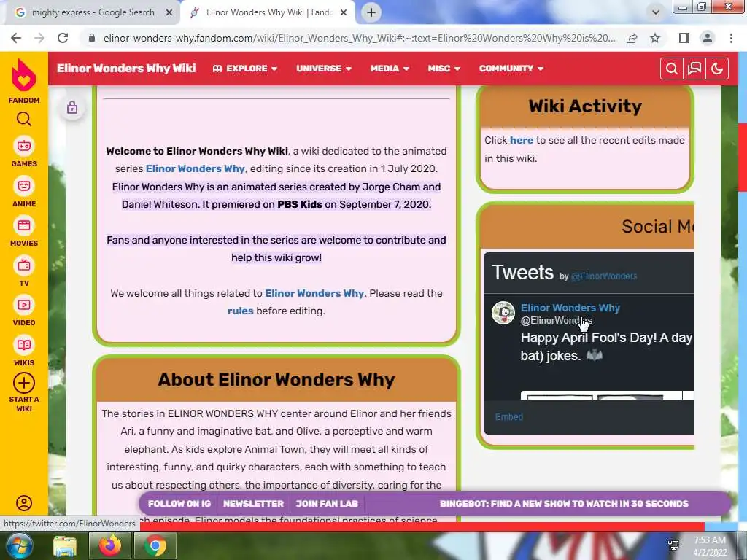
Task: Click Follow on IG button
Action: pos(179,504)
